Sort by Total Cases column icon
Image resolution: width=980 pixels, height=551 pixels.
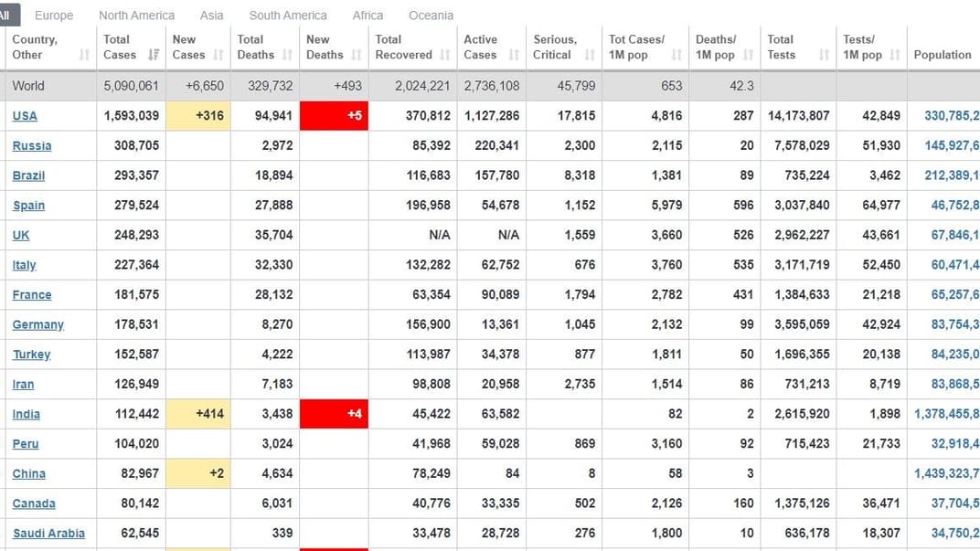click(154, 55)
